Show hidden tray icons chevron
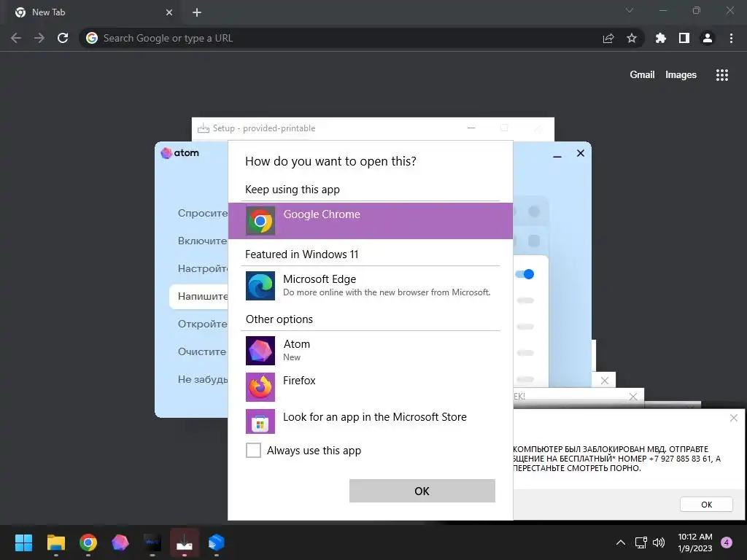 pos(621,542)
